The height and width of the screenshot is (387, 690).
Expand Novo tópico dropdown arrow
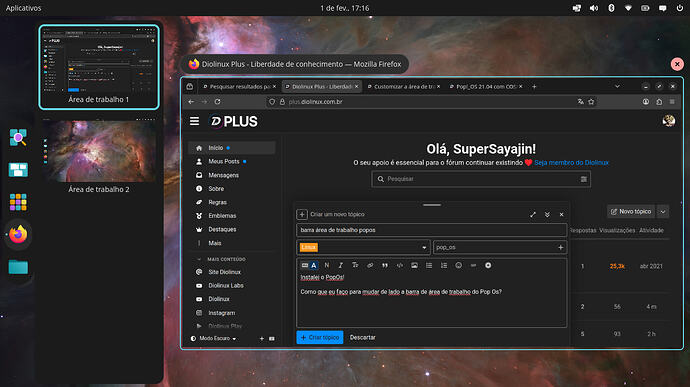[663, 212]
